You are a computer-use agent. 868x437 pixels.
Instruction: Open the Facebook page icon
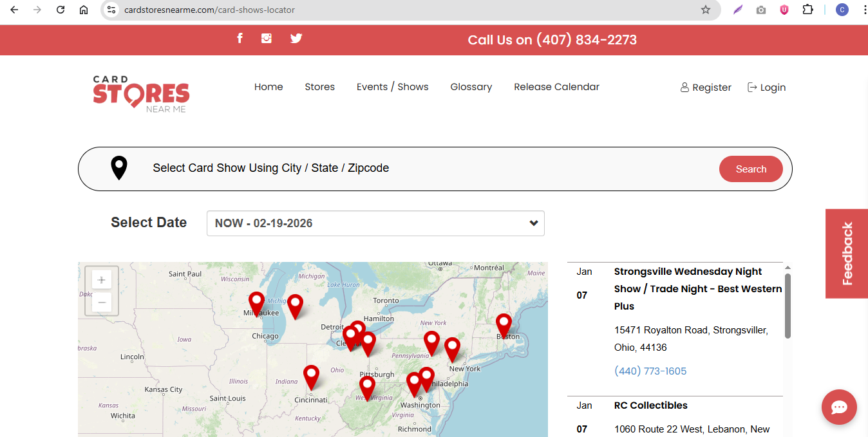coord(240,39)
